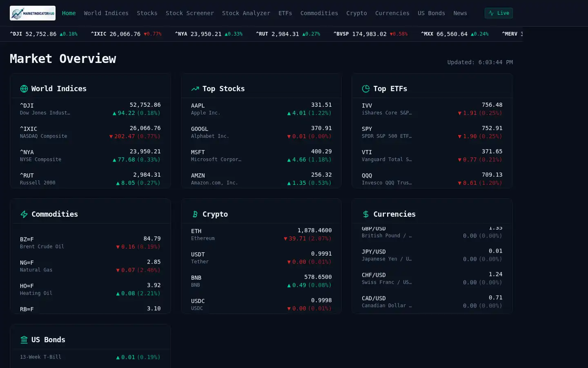The image size is (588, 368).
Task: Select the 13-Week T-Bill row
Action: tap(90, 357)
